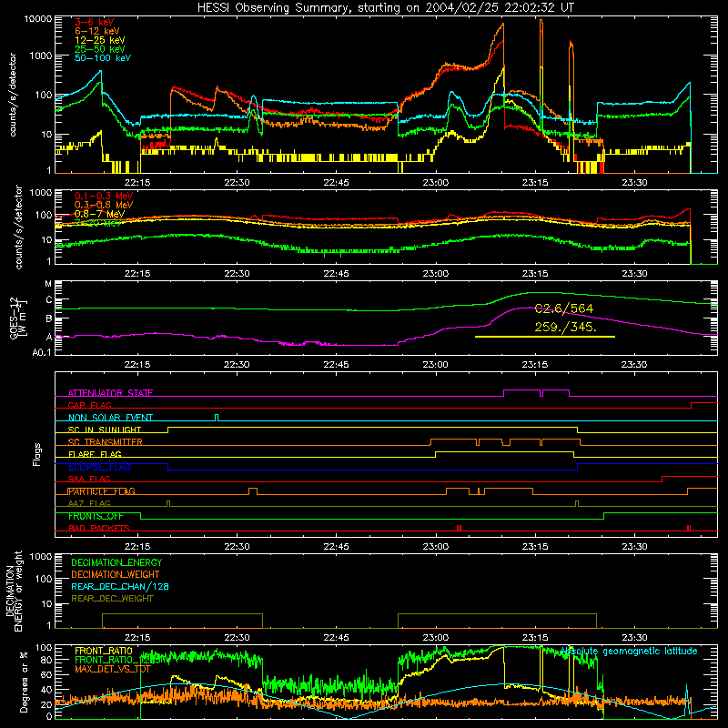This screenshot has width=728, height=728.
Task: Select the red 3-6 keV legend label
Action: click(x=95, y=22)
